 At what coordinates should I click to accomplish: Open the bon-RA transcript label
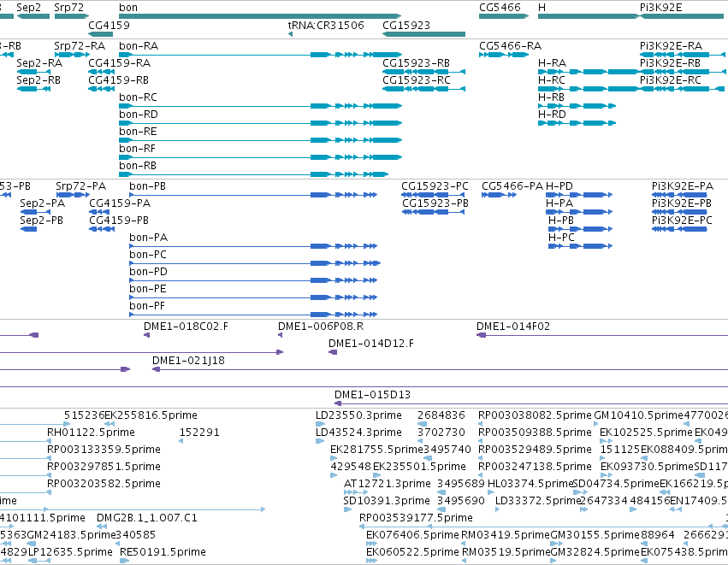click(x=139, y=46)
